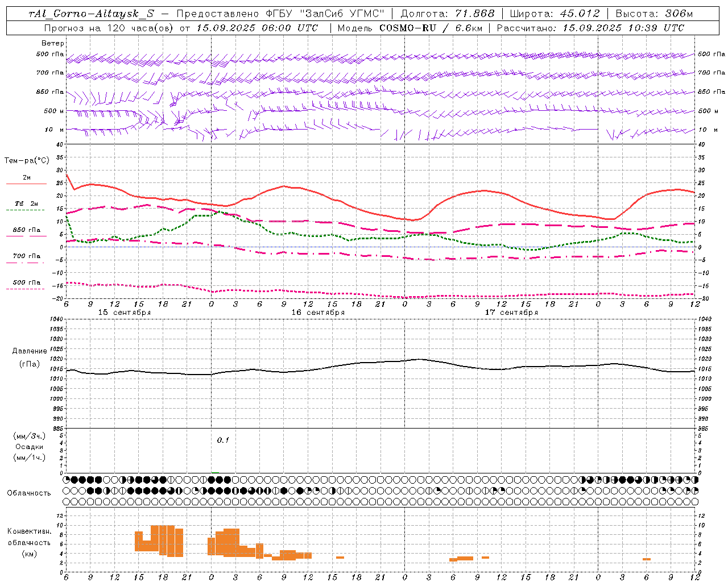Click the Прогноз на 120 часа(ов) text
Viewport: 728px width, 582px height.
click(109, 28)
